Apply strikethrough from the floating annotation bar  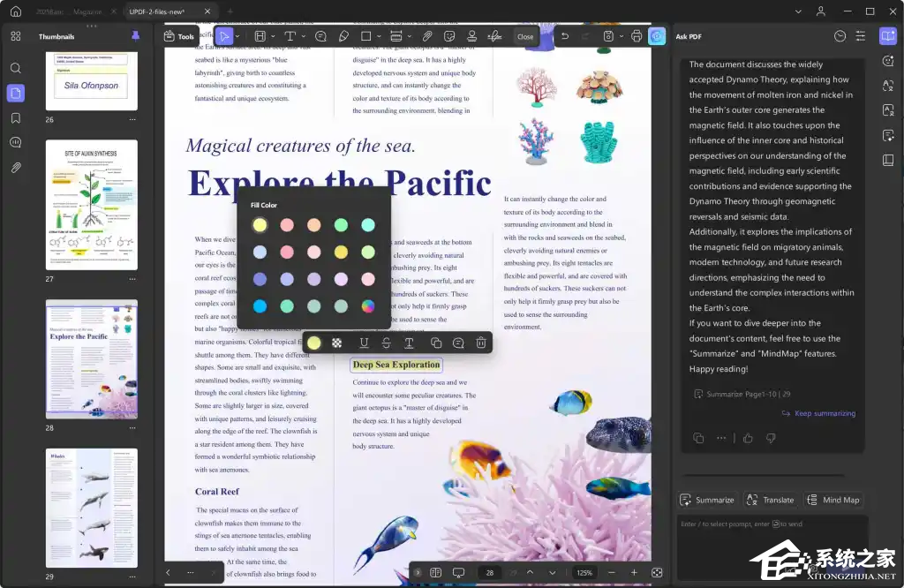(x=387, y=343)
